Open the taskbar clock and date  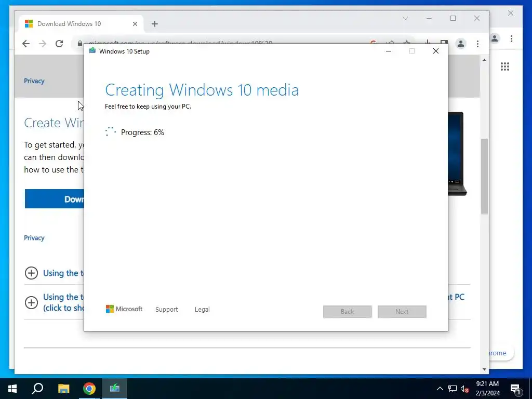(487, 389)
